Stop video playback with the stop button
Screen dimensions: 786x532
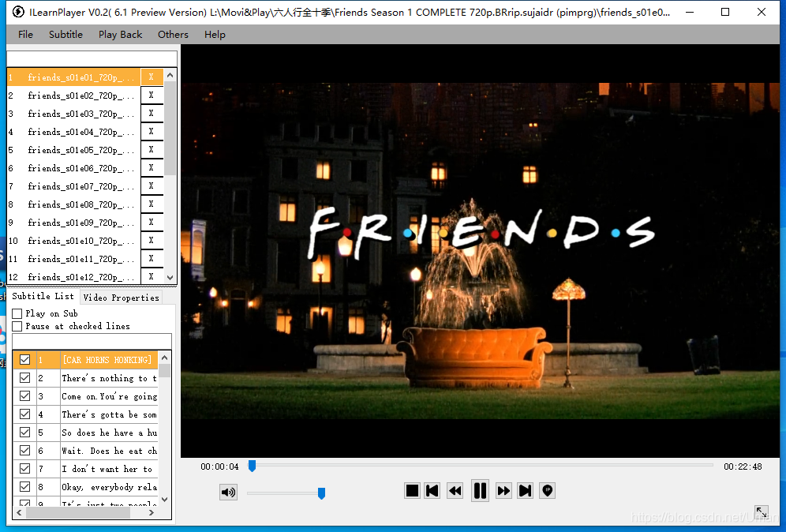coord(412,490)
